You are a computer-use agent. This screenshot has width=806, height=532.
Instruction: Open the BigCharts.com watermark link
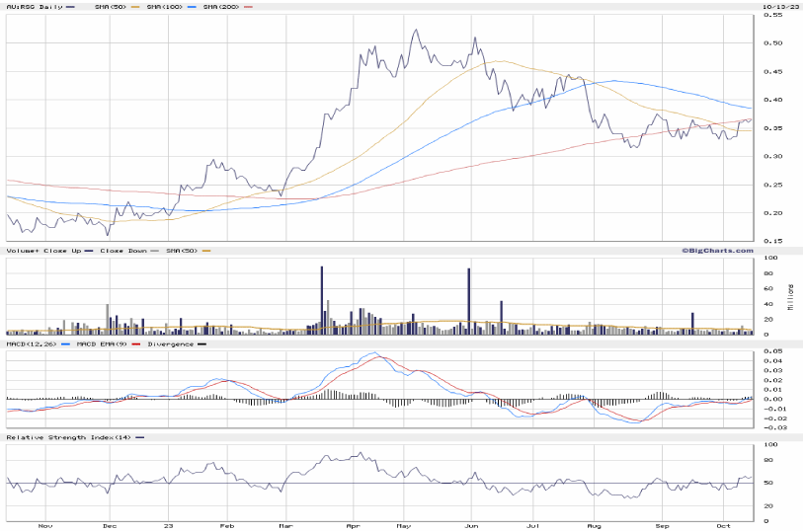click(x=716, y=250)
